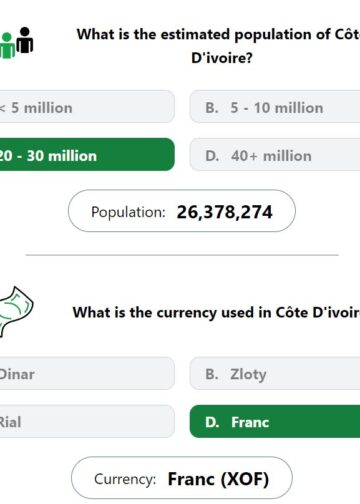Screen dimensions: 360x504
Task: Click the population question heading text
Action: coord(218,46)
